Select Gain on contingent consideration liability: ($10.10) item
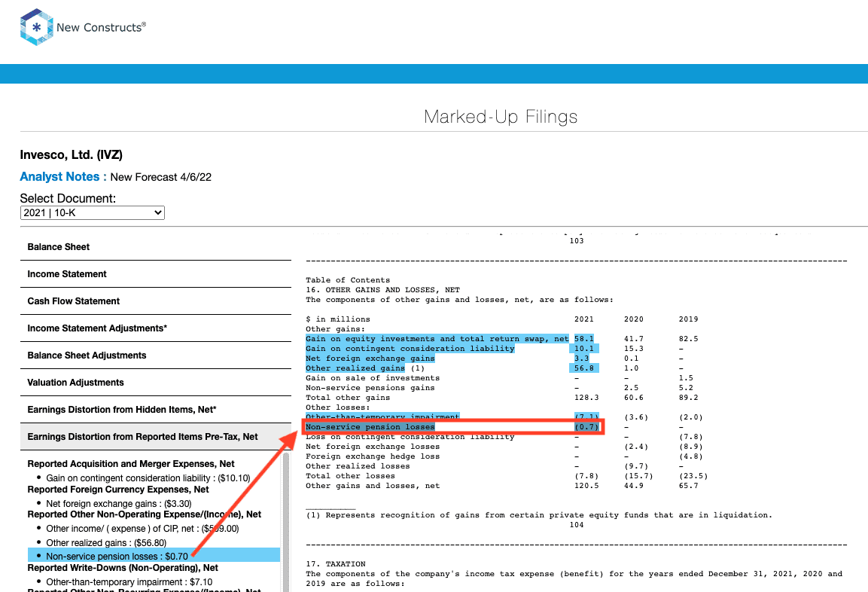 148,478
